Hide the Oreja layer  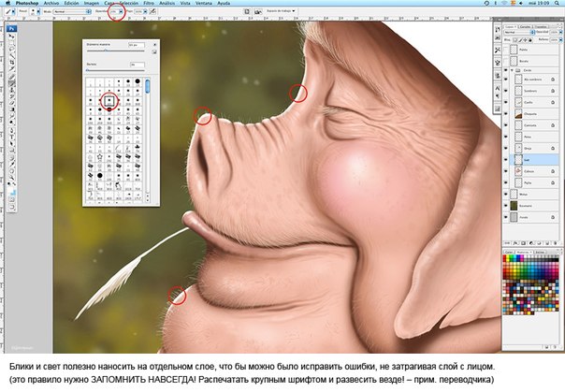[x=506, y=148]
